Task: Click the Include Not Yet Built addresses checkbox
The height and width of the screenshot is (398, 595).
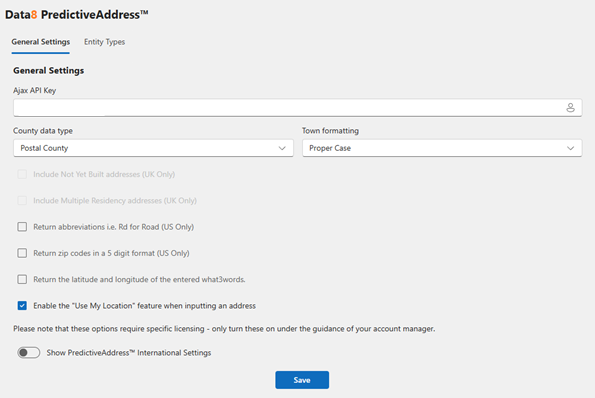Action: pos(22,174)
